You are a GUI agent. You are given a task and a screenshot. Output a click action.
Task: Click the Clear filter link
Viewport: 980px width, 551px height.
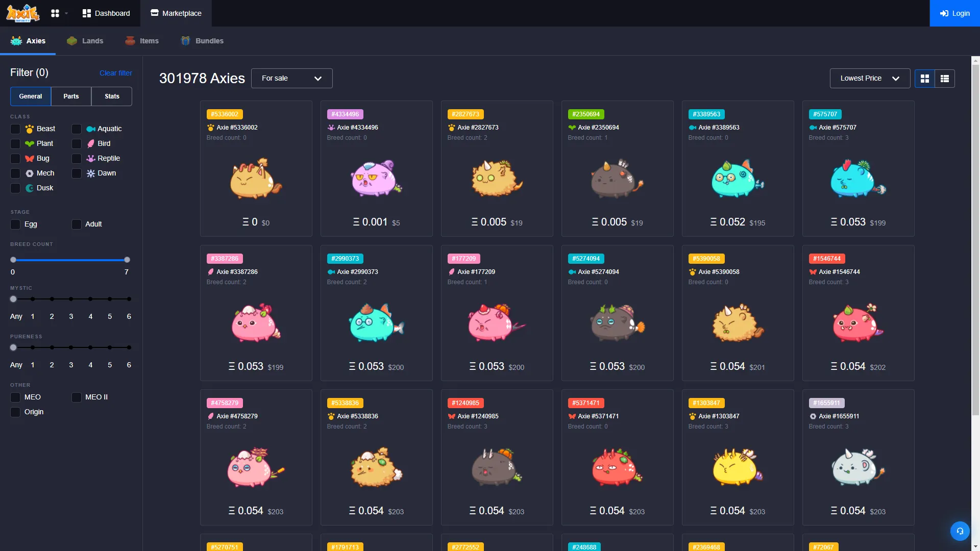pyautogui.click(x=115, y=73)
